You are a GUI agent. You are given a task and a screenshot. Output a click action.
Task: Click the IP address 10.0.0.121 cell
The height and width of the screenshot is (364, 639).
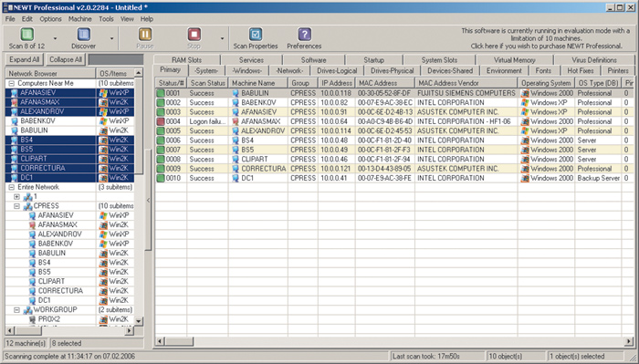tap(336, 169)
